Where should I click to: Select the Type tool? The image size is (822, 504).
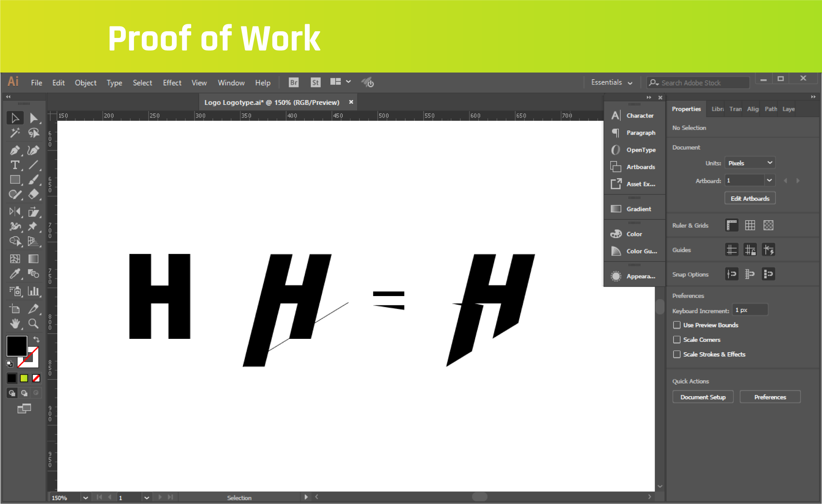15,165
